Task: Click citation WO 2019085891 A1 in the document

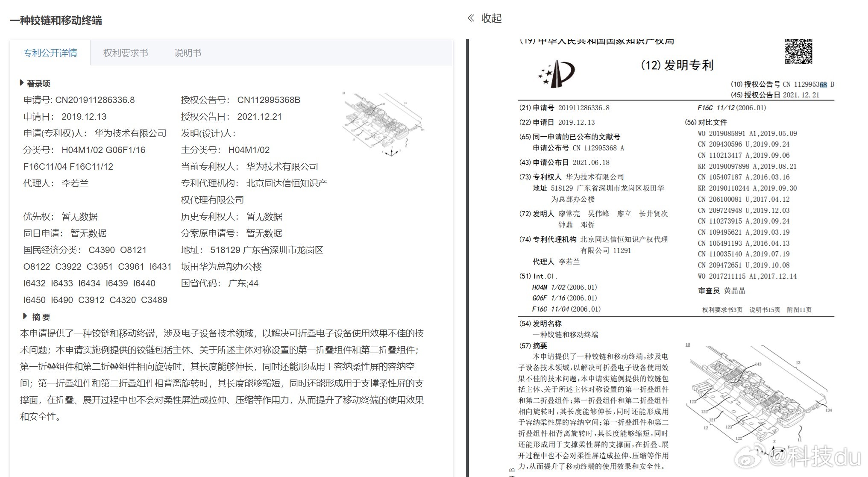Action: [x=748, y=133]
